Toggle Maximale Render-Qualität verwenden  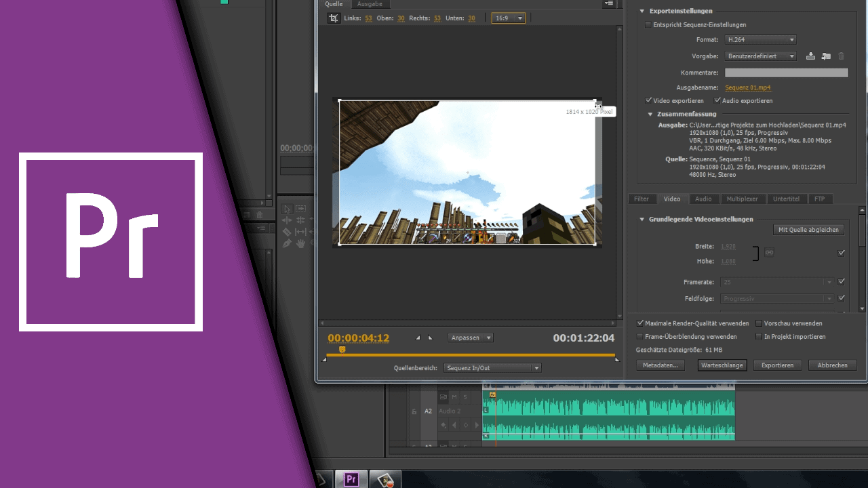[640, 323]
